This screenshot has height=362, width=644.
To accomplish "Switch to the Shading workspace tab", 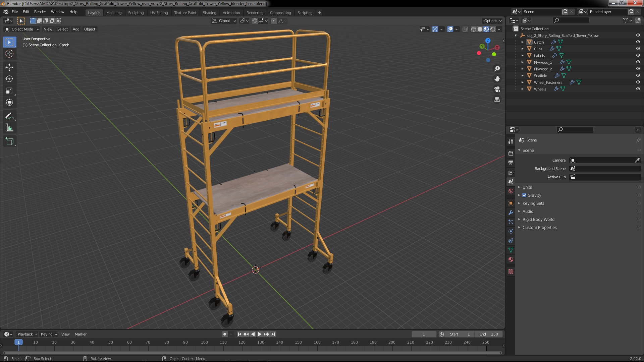I will (x=209, y=13).
